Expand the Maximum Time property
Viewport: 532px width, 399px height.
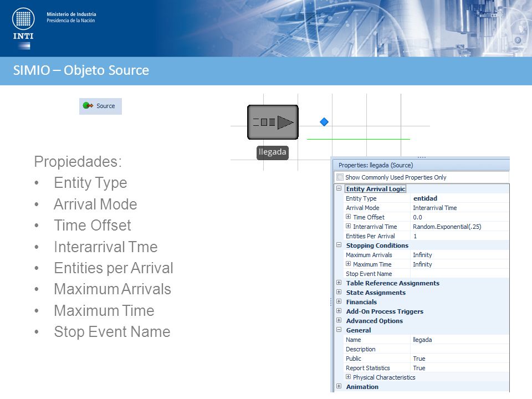click(x=348, y=264)
